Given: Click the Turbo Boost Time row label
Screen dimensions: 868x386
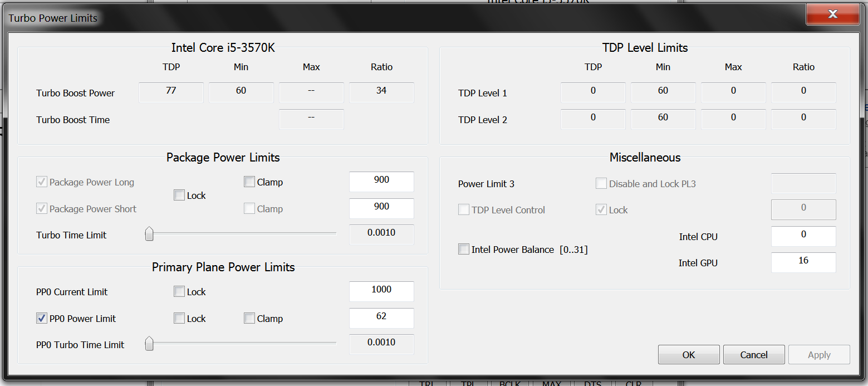Looking at the screenshot, I should point(73,120).
